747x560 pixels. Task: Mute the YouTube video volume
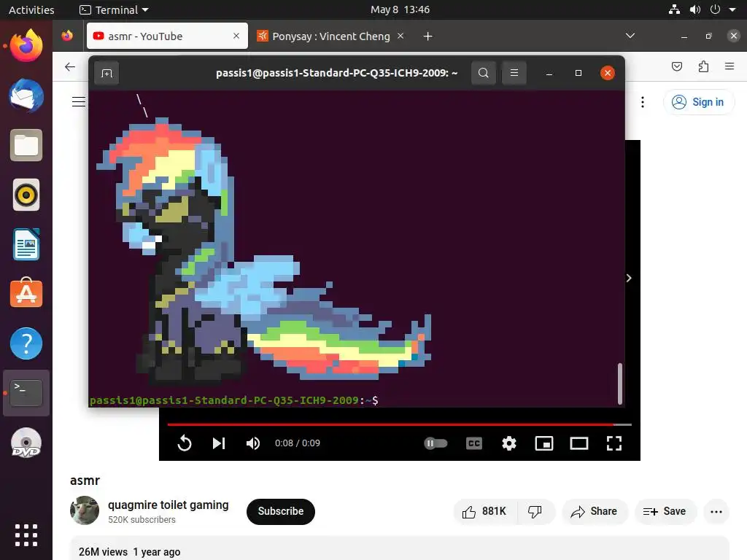coord(253,443)
